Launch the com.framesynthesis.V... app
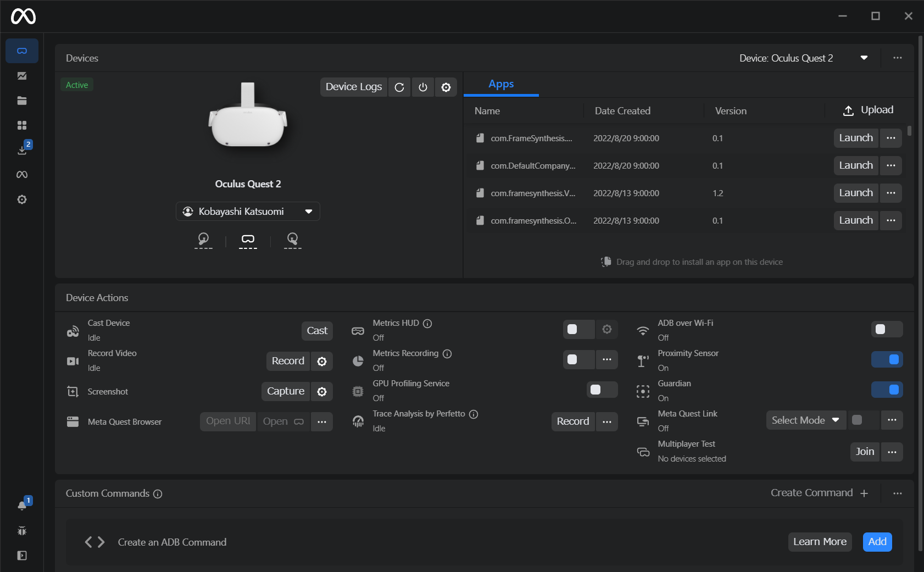The width and height of the screenshot is (924, 572). pos(856,193)
